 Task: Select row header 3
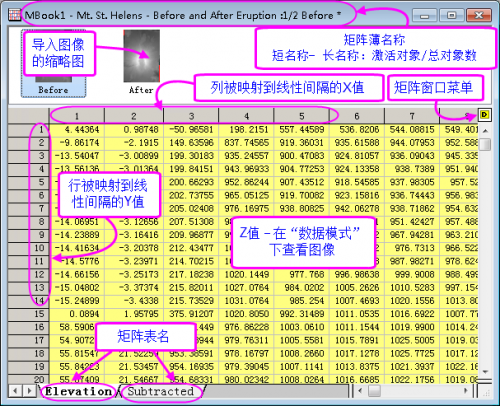click(x=29, y=156)
